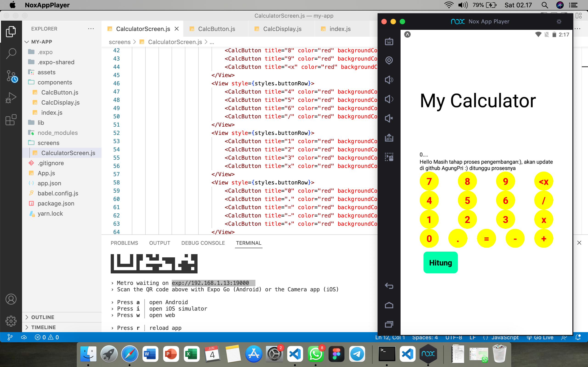Tap the yellow 7 calculator button
Viewport: 588px width, 367px height.
click(x=429, y=181)
